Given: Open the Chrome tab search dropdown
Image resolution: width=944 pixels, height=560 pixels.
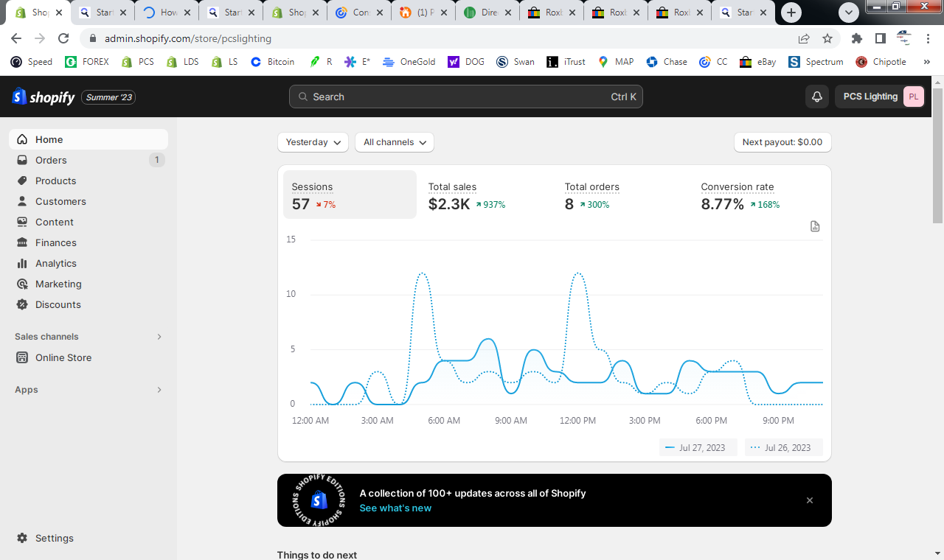Looking at the screenshot, I should click(x=849, y=13).
